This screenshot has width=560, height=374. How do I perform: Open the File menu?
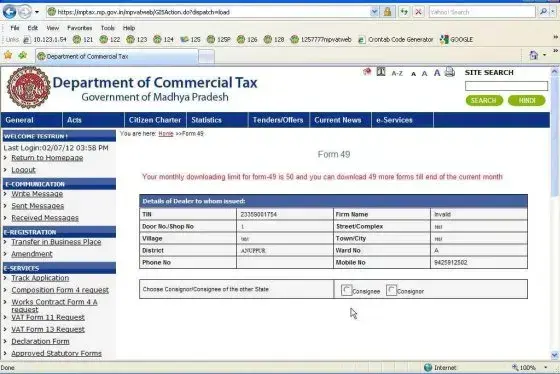coord(15,28)
